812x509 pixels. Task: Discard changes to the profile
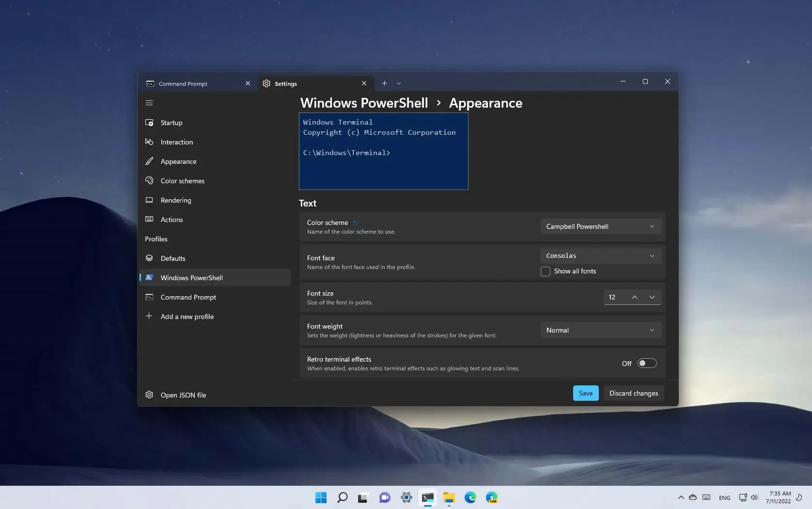(633, 393)
